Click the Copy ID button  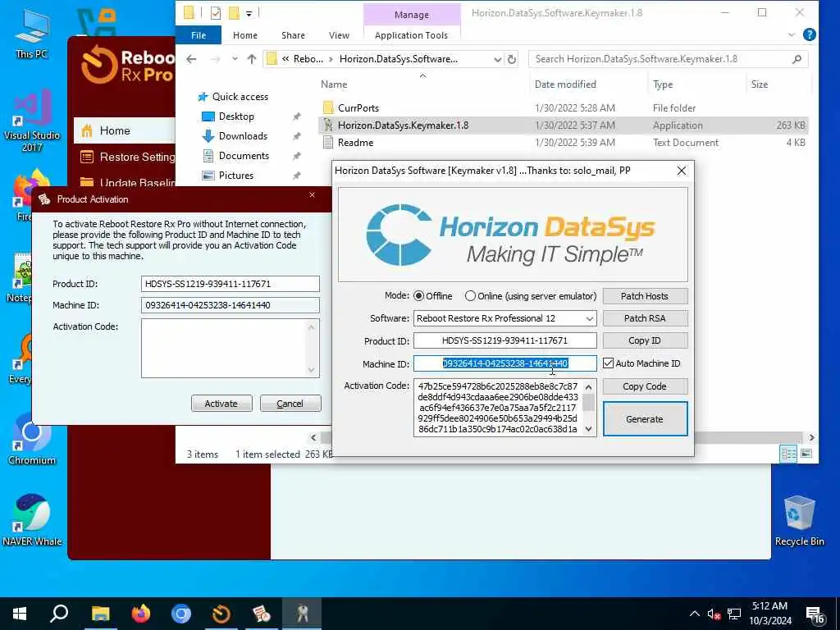645,340
